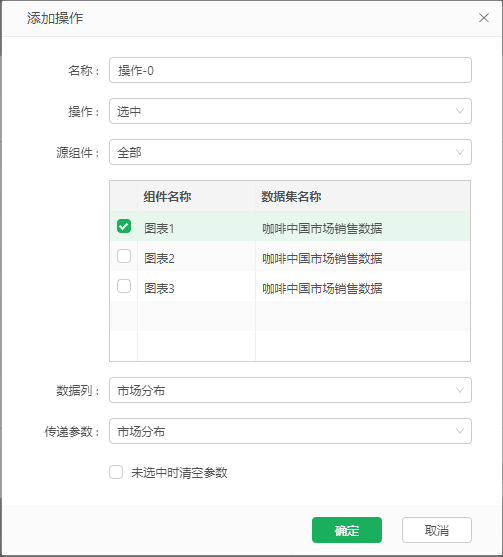Uncheck the 图表1 checkbox

coord(124,226)
